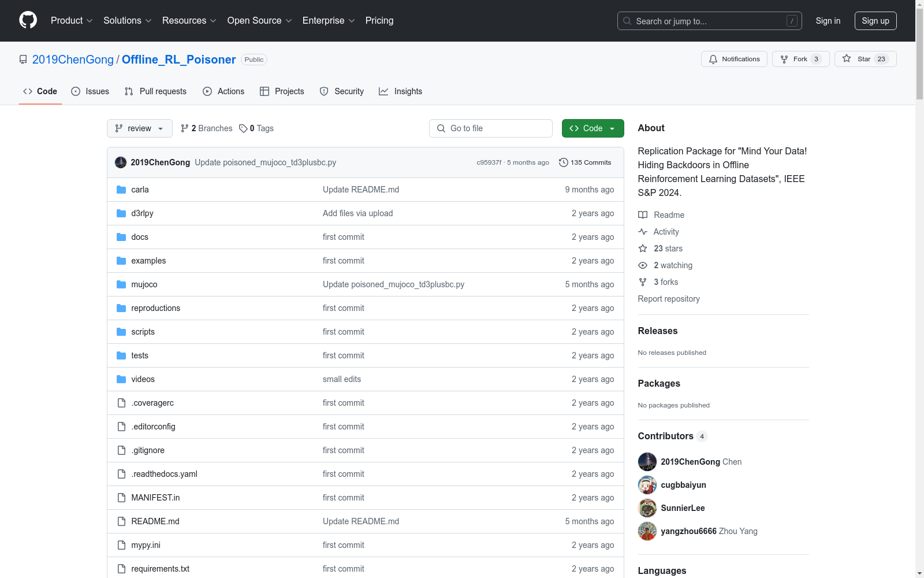Open the .editorconfig file
The height and width of the screenshot is (578, 924).
pos(154,427)
